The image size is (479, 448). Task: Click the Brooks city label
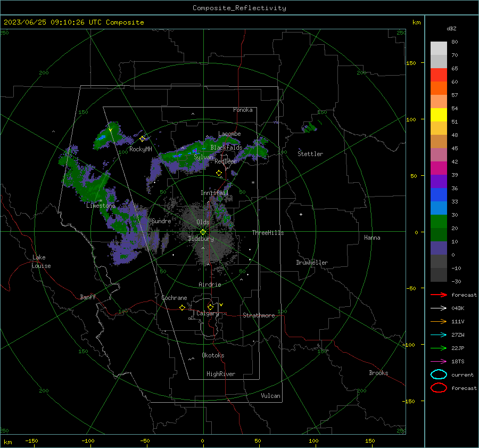click(378, 373)
